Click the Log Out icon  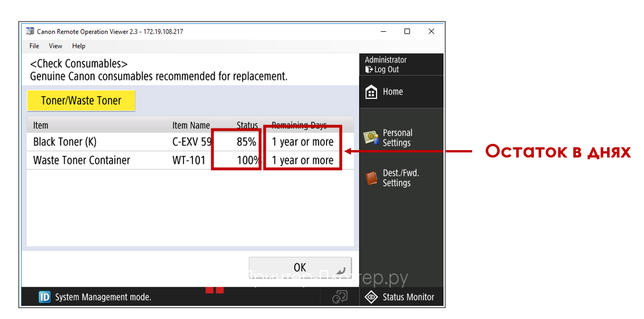[x=369, y=70]
